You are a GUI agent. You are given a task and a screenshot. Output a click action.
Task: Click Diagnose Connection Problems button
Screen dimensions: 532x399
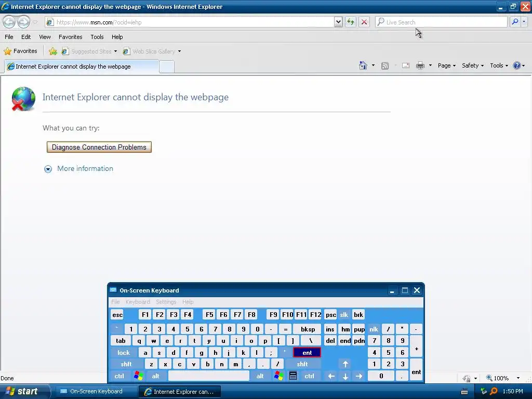[99, 147]
